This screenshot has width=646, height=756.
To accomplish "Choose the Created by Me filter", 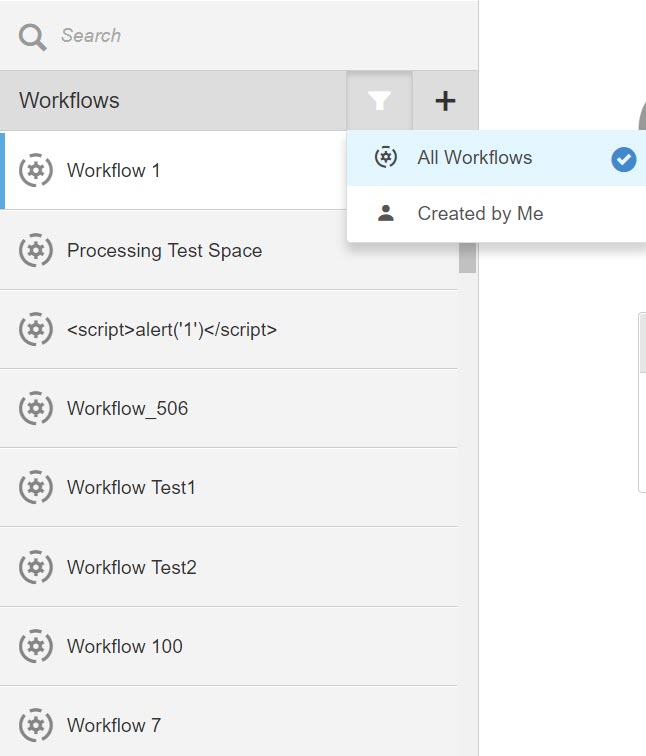I will tap(480, 213).
